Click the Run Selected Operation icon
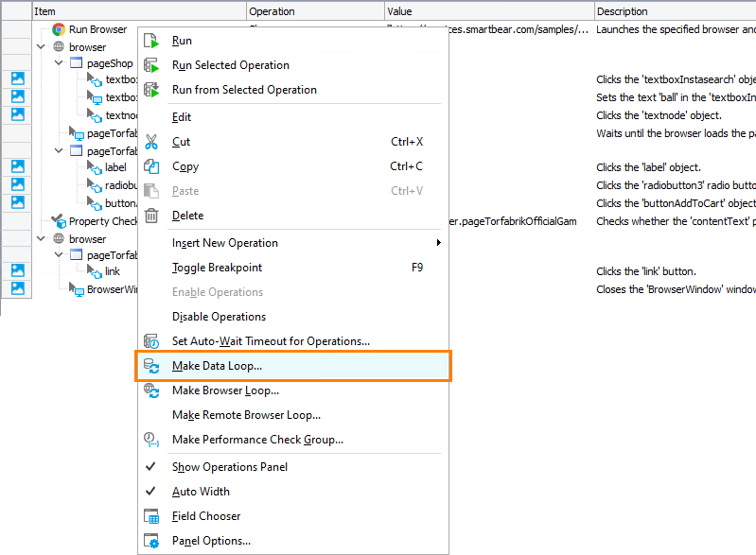The height and width of the screenshot is (555, 756). 151,65
